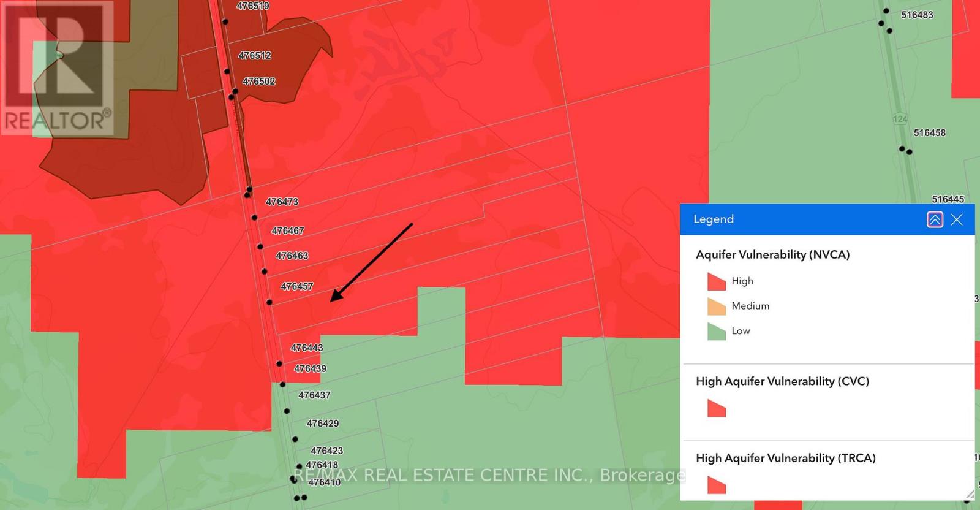Click the REALTOR logo in the corner
This screenshot has width=980, height=510.
(x=57, y=69)
